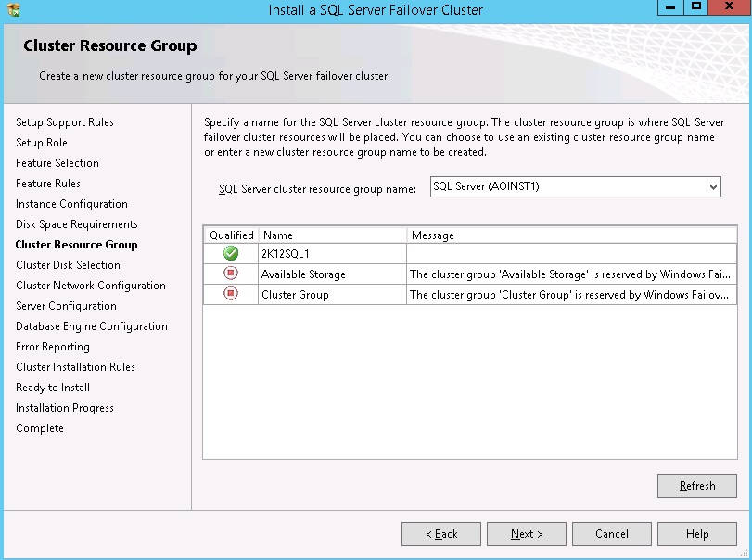752x560 pixels.
Task: Select the Available Storage name cell
Action: pos(332,274)
